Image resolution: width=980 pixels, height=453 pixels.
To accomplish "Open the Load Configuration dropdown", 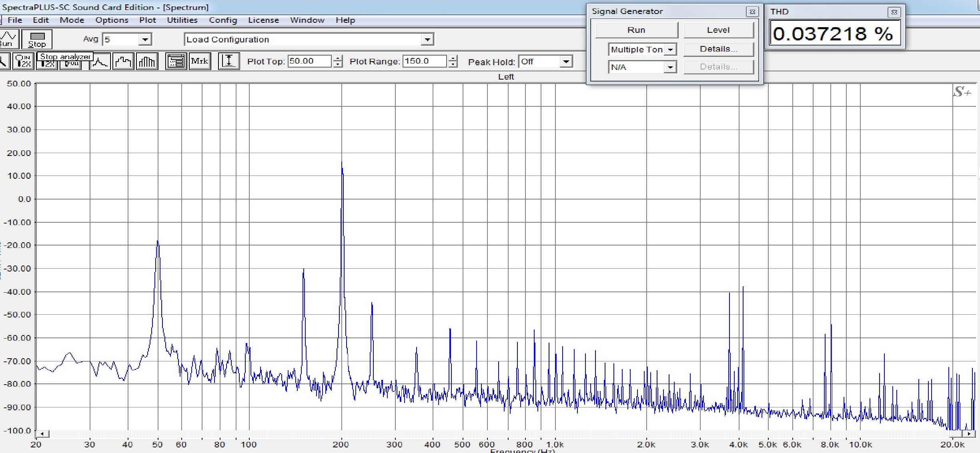I will (x=427, y=39).
